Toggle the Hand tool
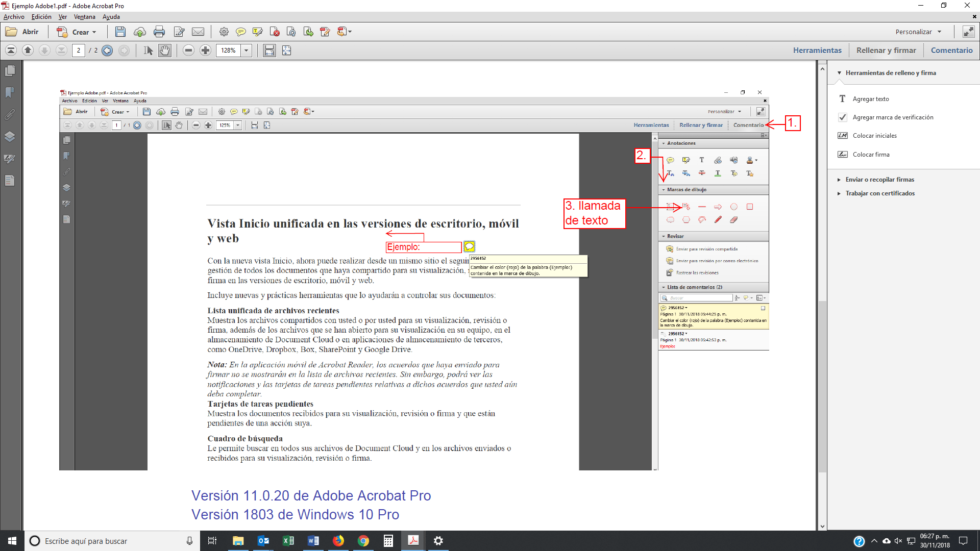The image size is (980, 551). (164, 50)
